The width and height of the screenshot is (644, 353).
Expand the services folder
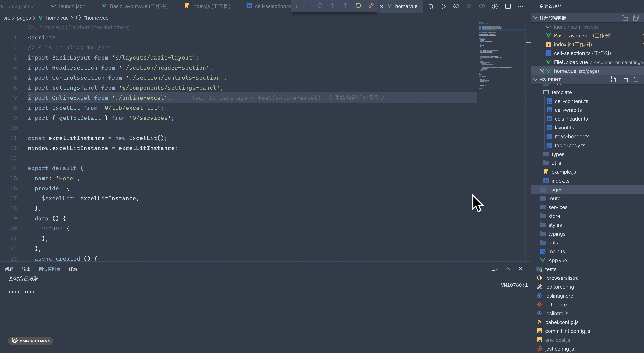(x=558, y=207)
